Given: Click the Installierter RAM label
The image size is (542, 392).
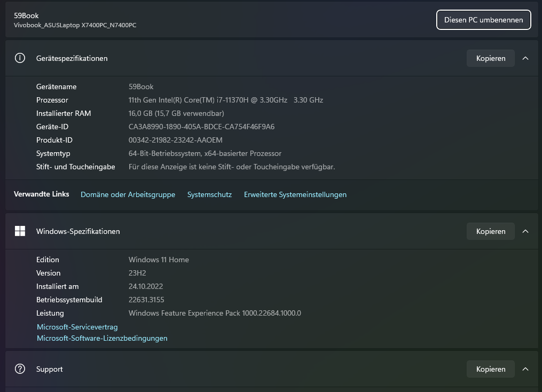Looking at the screenshot, I should point(64,113).
